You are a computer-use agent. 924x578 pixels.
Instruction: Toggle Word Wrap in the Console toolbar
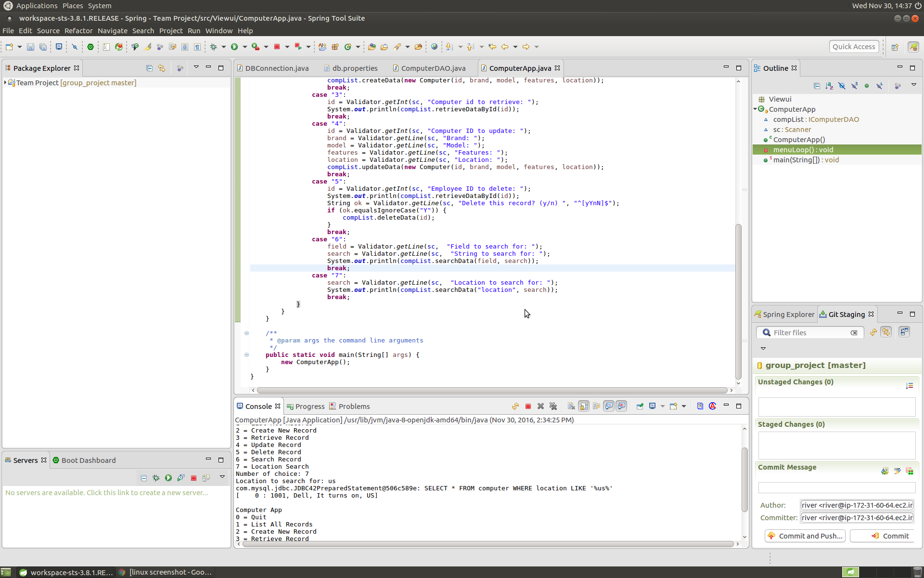point(596,406)
